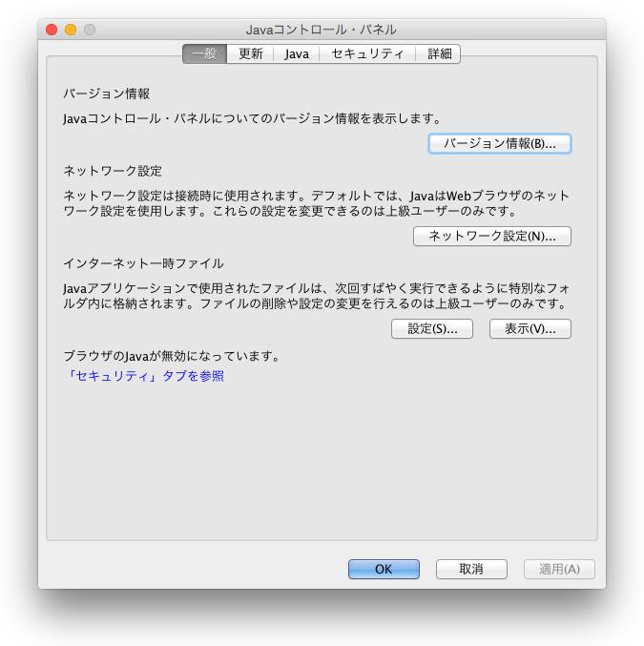Close the window with the red button

[52, 30]
